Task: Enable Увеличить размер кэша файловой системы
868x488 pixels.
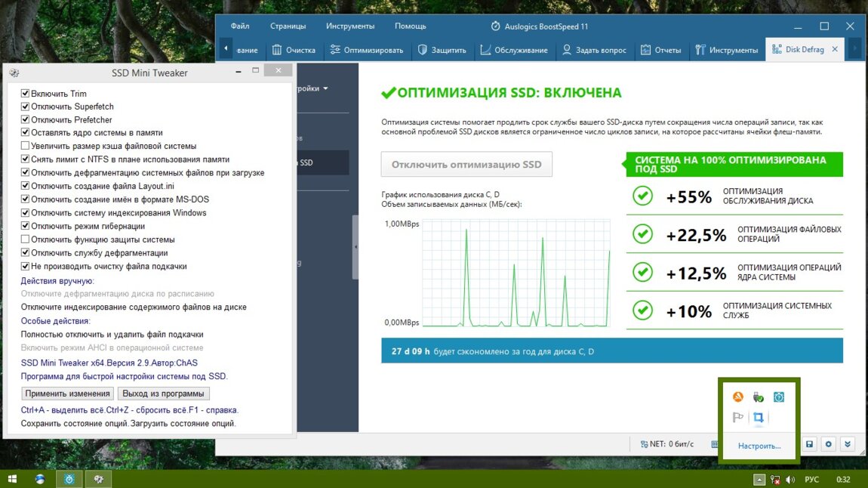Action: [25, 146]
